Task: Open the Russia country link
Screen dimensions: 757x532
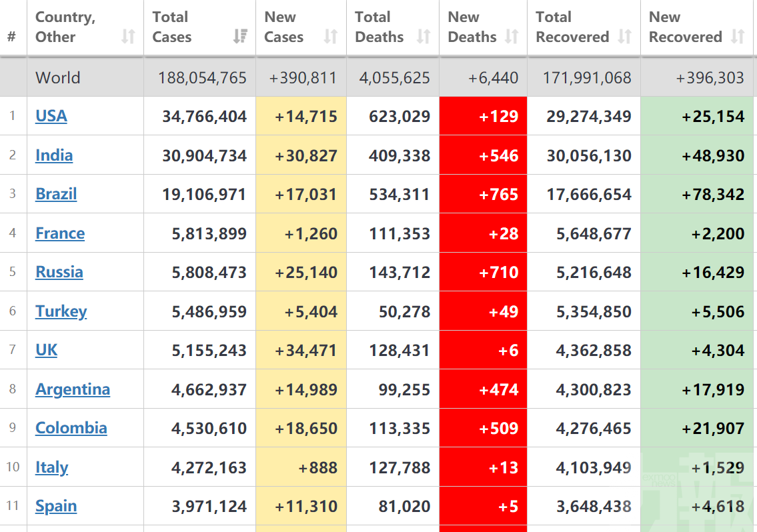Action: (59, 272)
